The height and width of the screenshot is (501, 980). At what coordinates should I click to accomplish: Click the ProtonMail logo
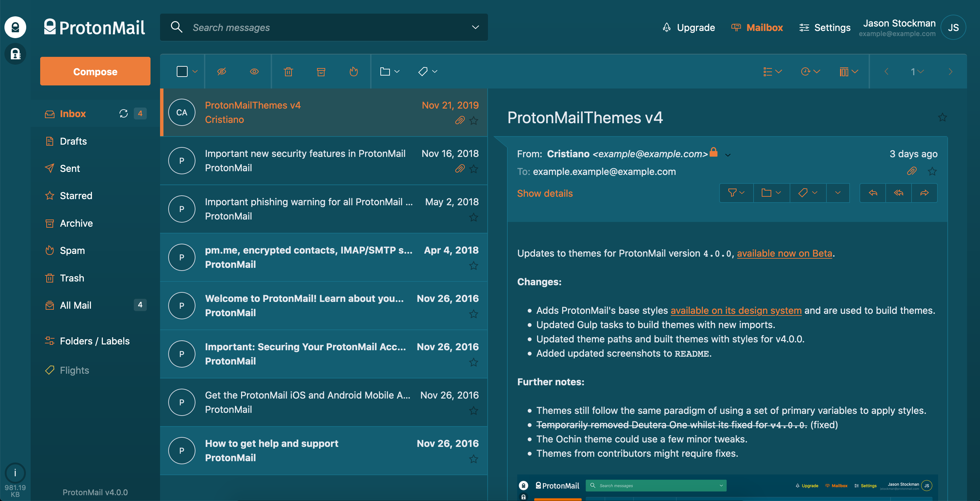coord(94,27)
